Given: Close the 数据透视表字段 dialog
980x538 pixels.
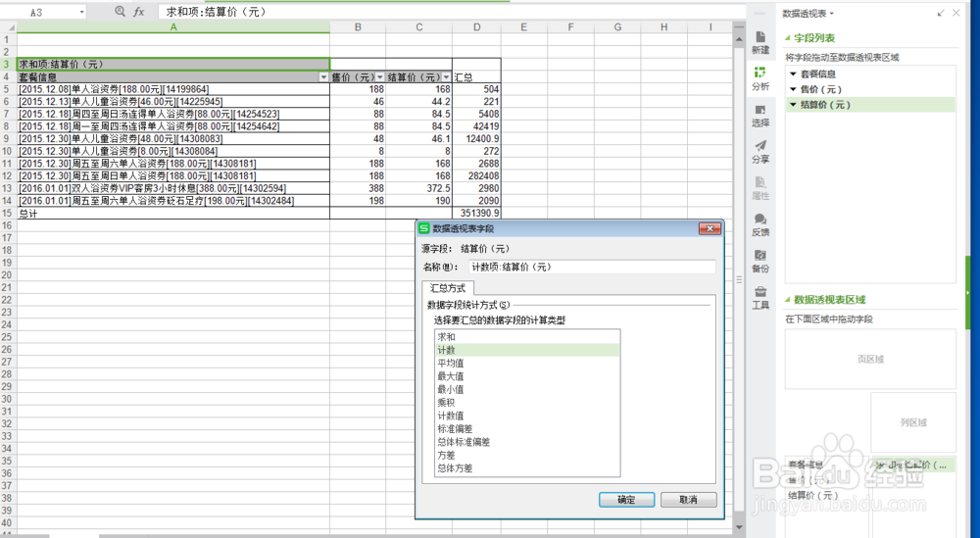Looking at the screenshot, I should coord(710,228).
